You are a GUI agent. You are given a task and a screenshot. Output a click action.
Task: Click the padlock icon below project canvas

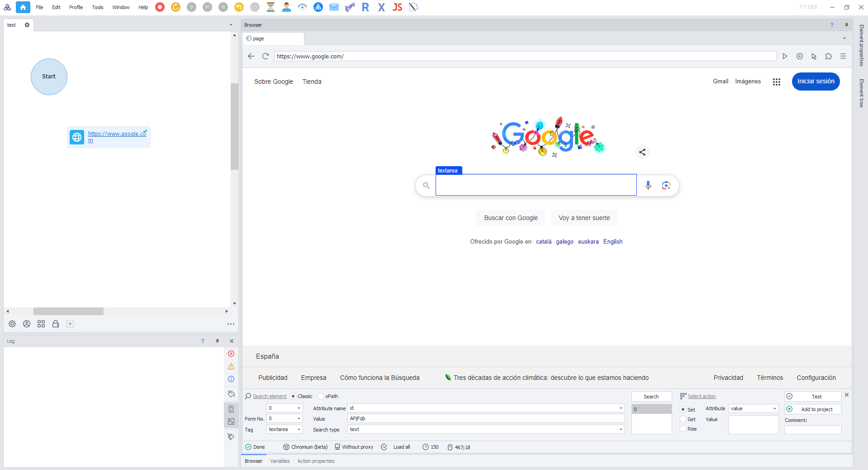[x=56, y=324]
